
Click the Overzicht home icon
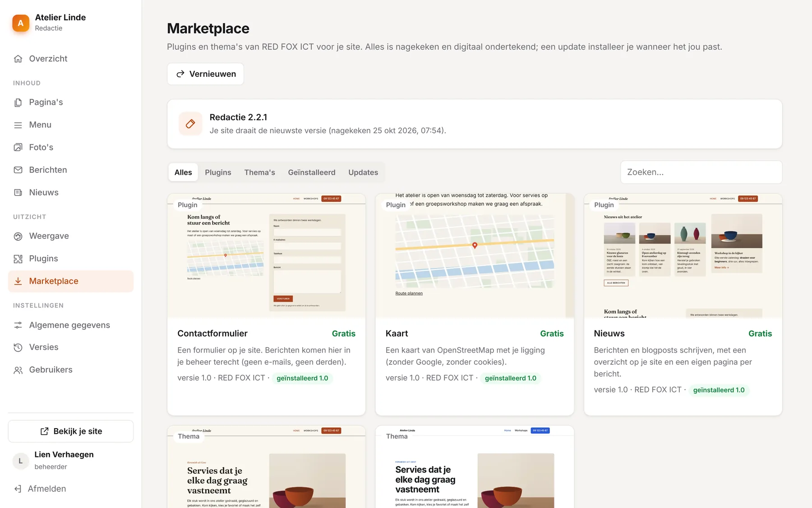tap(18, 59)
